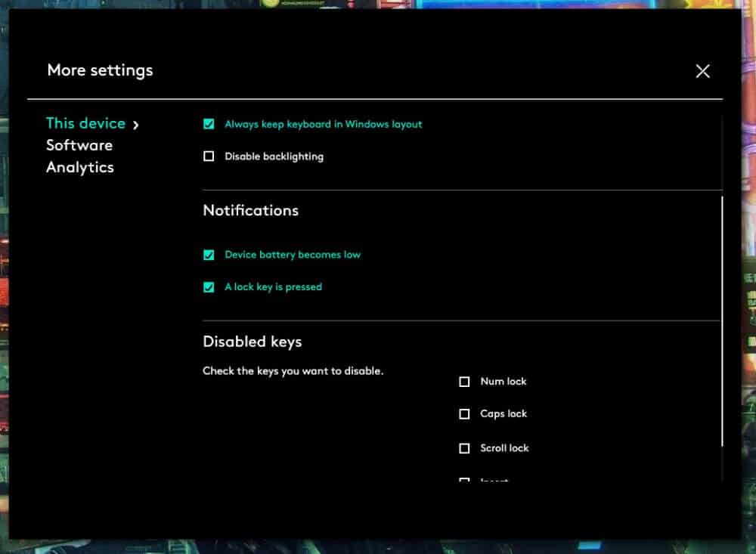756x554 pixels.
Task: Click the Disabled keys heading
Action: [x=253, y=342]
